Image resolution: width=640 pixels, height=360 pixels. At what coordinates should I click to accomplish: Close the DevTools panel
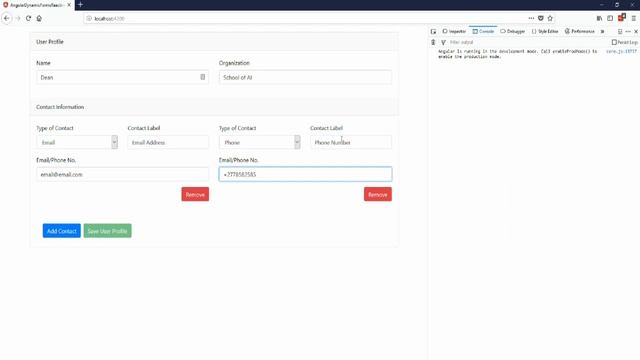[x=636, y=31]
